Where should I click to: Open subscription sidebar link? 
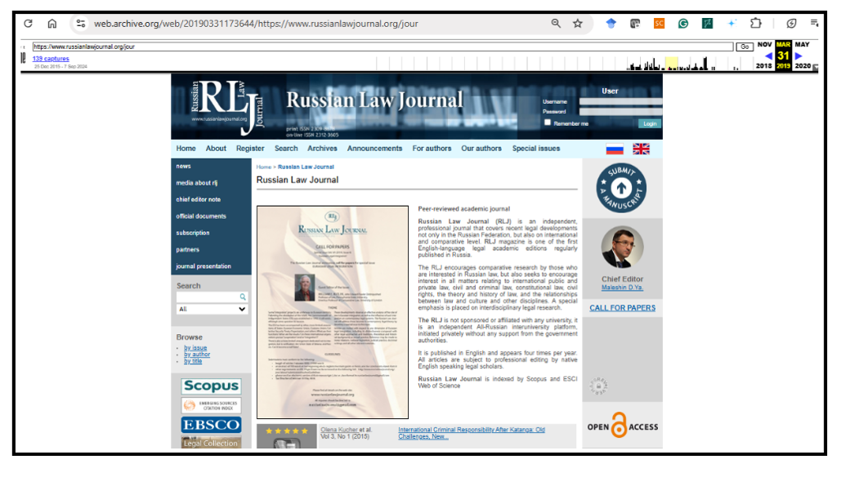[x=193, y=233]
